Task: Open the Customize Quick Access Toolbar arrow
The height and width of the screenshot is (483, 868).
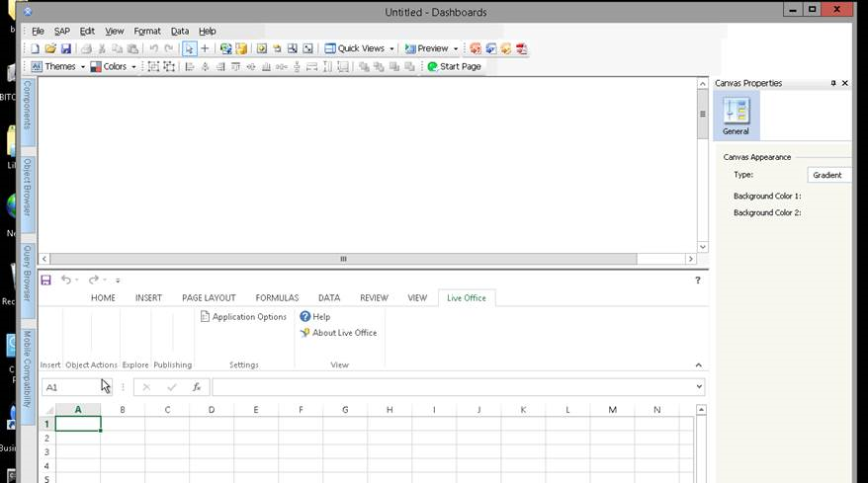Action: coord(118,281)
